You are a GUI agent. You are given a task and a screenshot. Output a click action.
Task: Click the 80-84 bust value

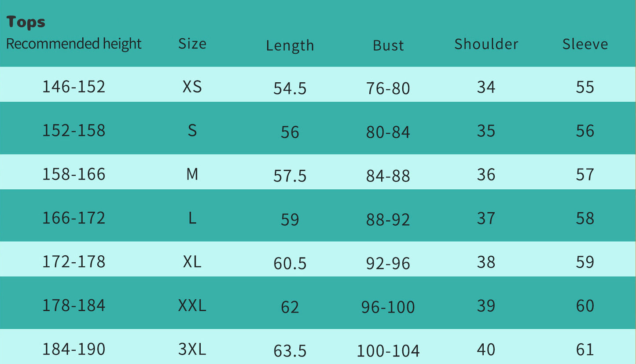click(x=388, y=132)
